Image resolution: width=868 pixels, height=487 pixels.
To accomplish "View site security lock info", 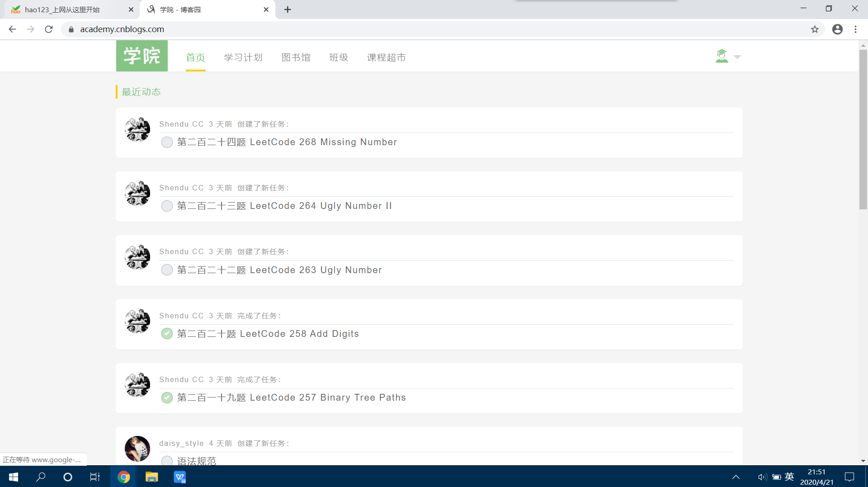I will point(71,29).
